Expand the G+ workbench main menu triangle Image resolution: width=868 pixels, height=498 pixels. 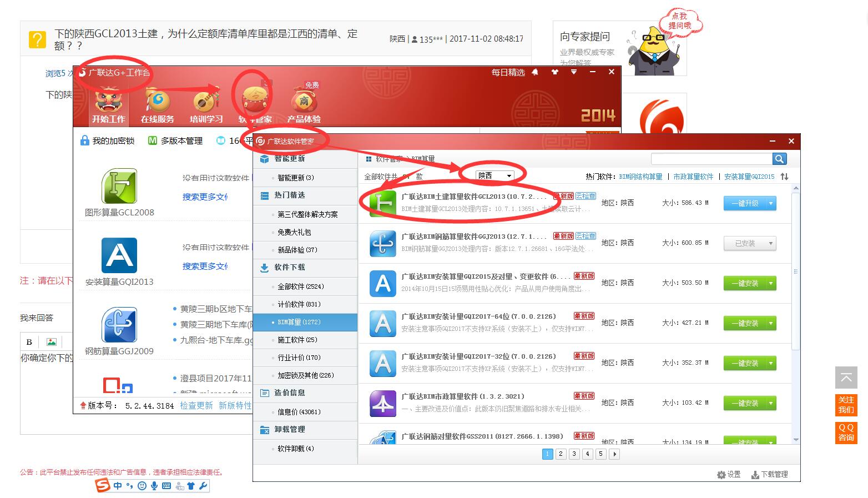[x=574, y=72]
